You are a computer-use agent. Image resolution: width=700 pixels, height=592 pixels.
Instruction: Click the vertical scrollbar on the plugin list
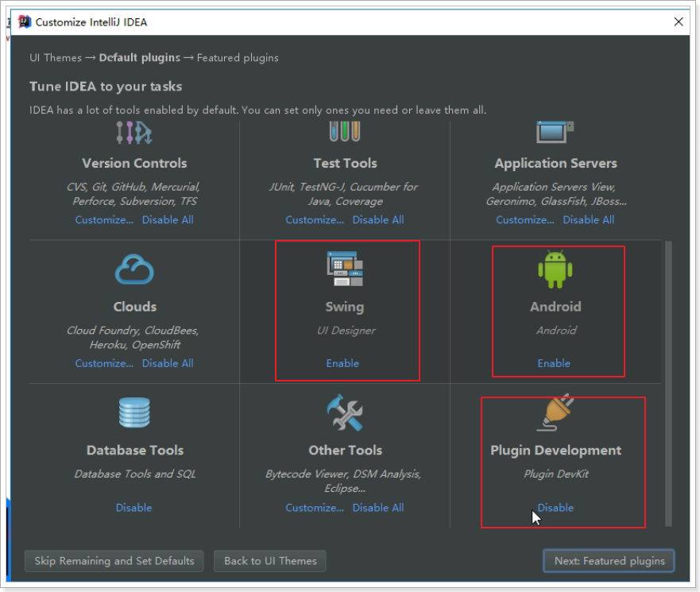(x=668, y=381)
